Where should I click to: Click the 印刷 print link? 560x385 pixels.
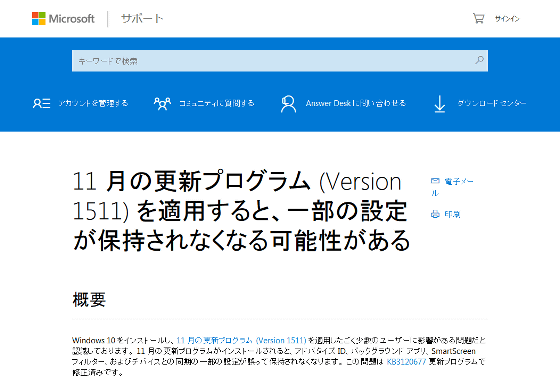point(452,214)
